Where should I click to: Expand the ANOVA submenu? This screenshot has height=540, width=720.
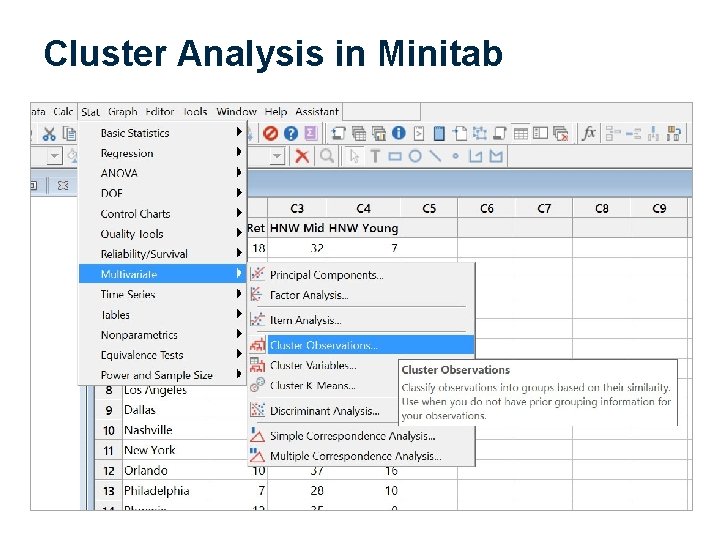(x=163, y=173)
